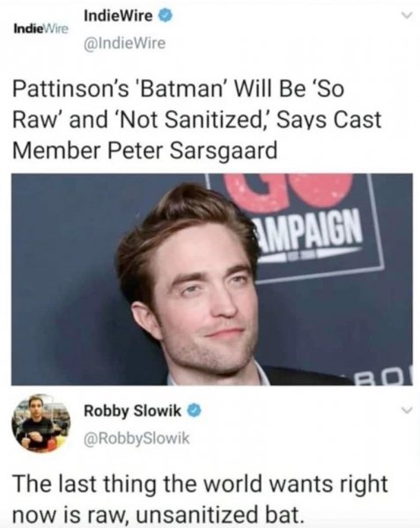
Task: Expand Robby Slowik's tweet options chevron
Action: coord(408,410)
